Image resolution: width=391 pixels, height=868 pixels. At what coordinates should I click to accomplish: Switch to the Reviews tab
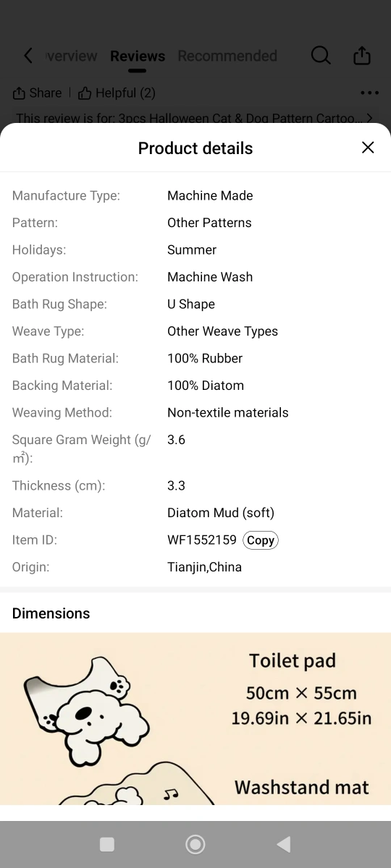(138, 56)
